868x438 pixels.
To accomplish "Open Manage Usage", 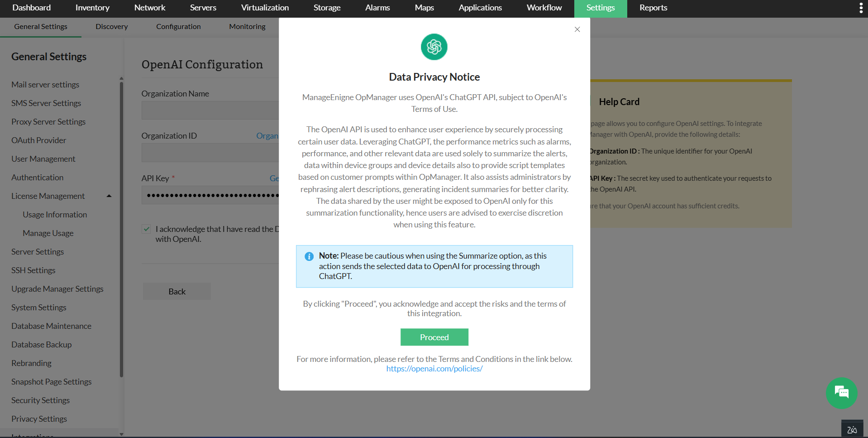I will click(48, 233).
